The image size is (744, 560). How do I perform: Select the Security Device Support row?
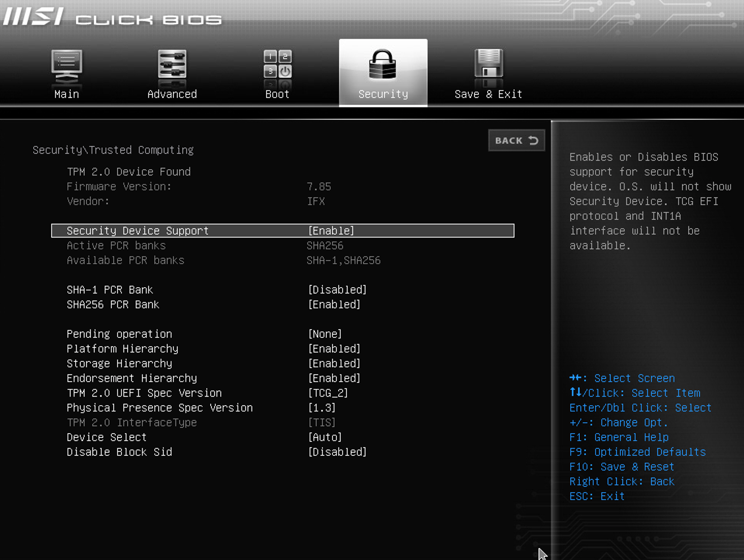pyautogui.click(x=283, y=231)
